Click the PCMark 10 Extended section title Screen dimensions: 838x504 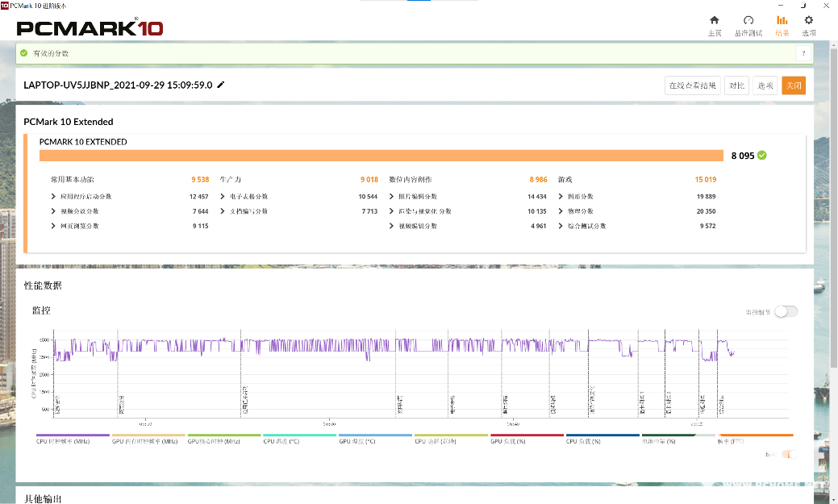(x=69, y=122)
